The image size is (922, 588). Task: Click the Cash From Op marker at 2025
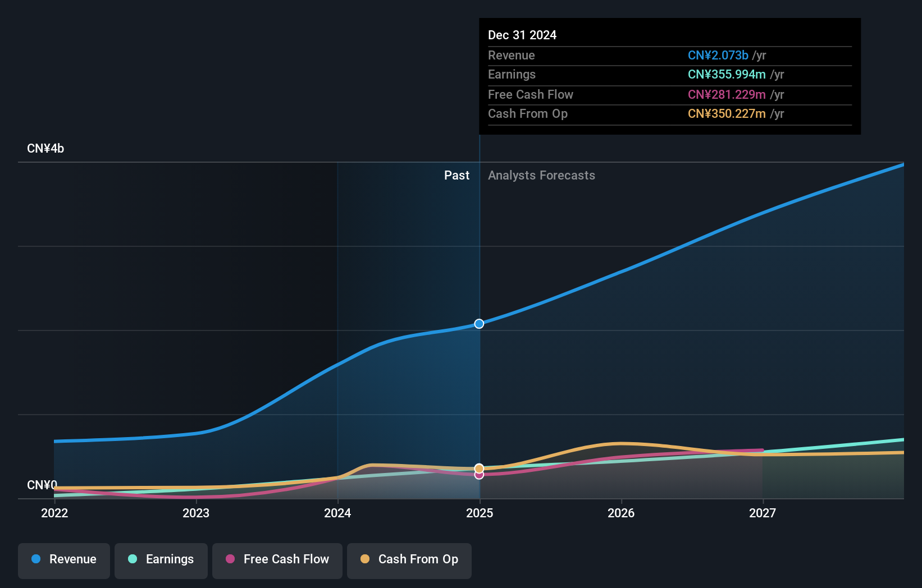tap(479, 468)
